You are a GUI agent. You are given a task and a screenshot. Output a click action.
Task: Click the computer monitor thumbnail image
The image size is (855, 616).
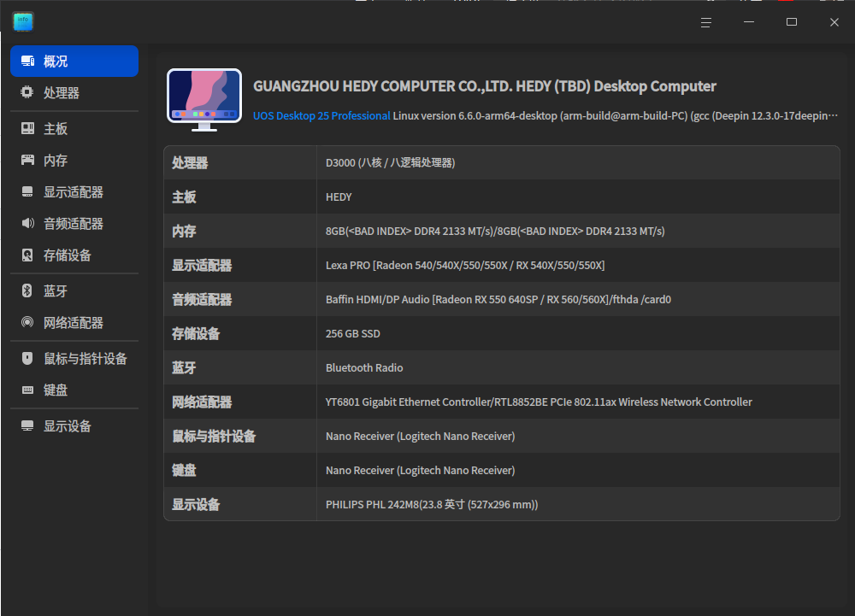204,100
